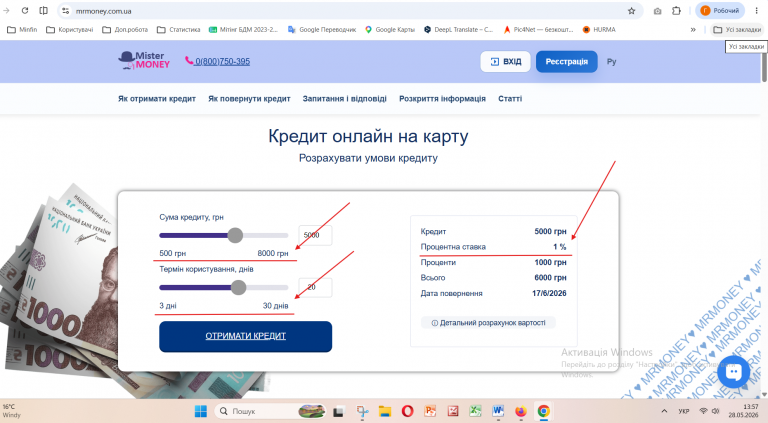768x423 pixels.
Task: Click the loan amount field showing 5000
Action: [315, 235]
